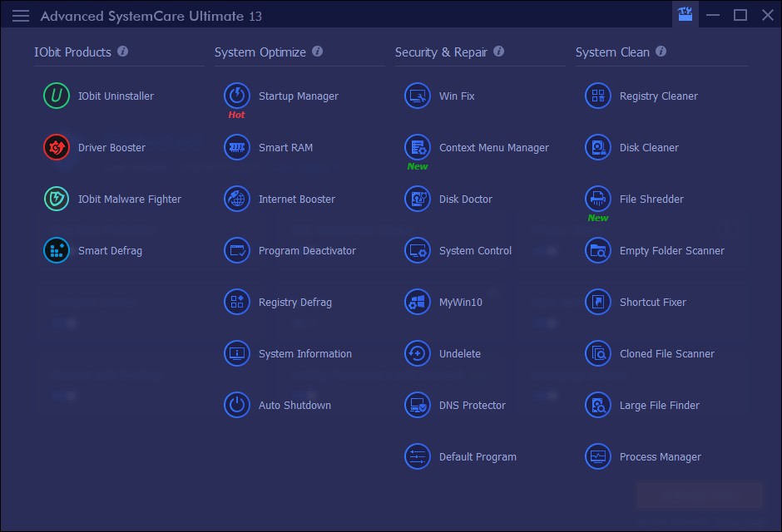Open the hamburger menu
Viewport: 782px width, 532px height.
click(20, 15)
